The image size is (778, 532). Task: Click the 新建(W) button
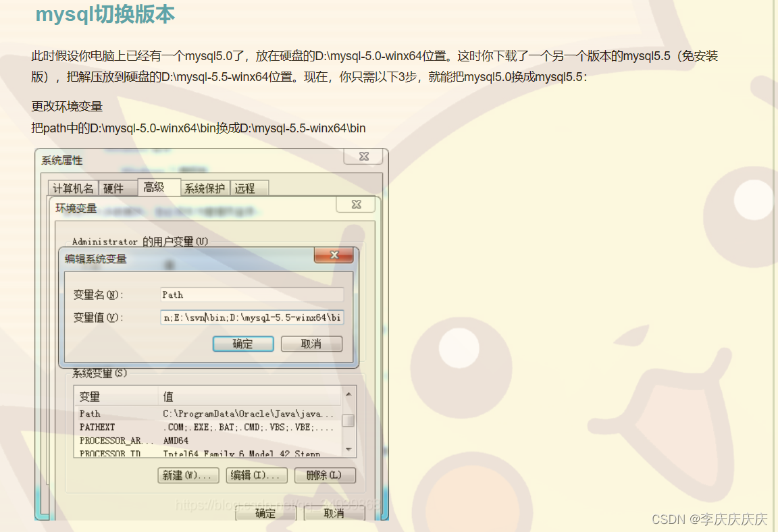pyautogui.click(x=188, y=475)
